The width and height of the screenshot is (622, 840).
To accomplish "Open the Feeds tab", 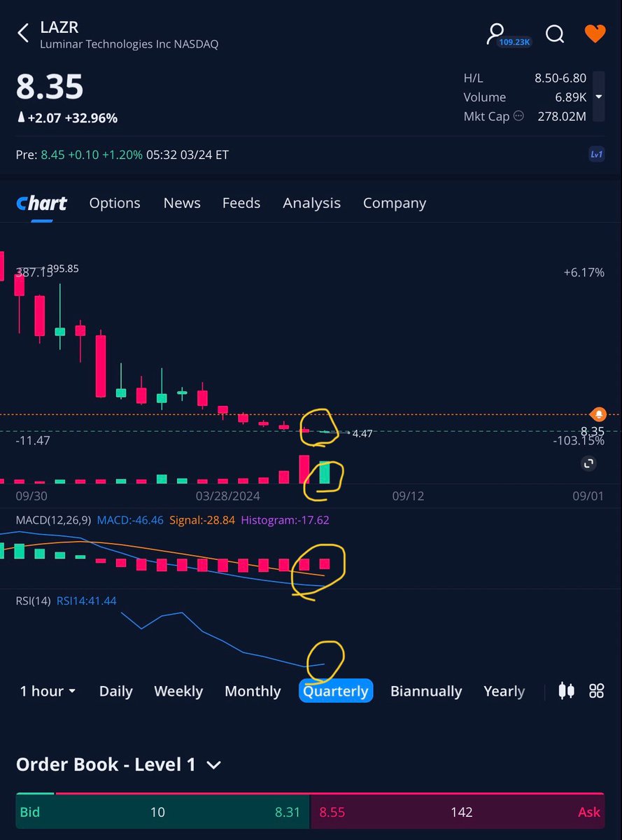I will [x=241, y=203].
